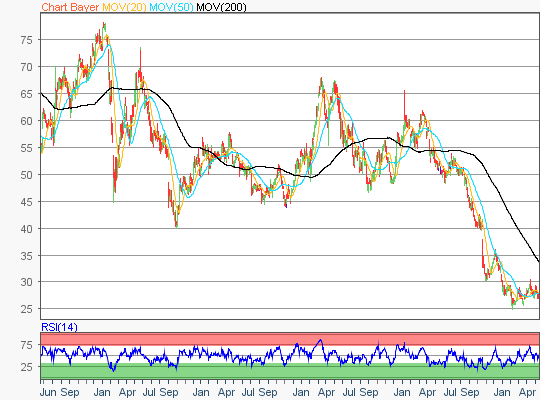Click the 40 price axis label

click(x=27, y=229)
